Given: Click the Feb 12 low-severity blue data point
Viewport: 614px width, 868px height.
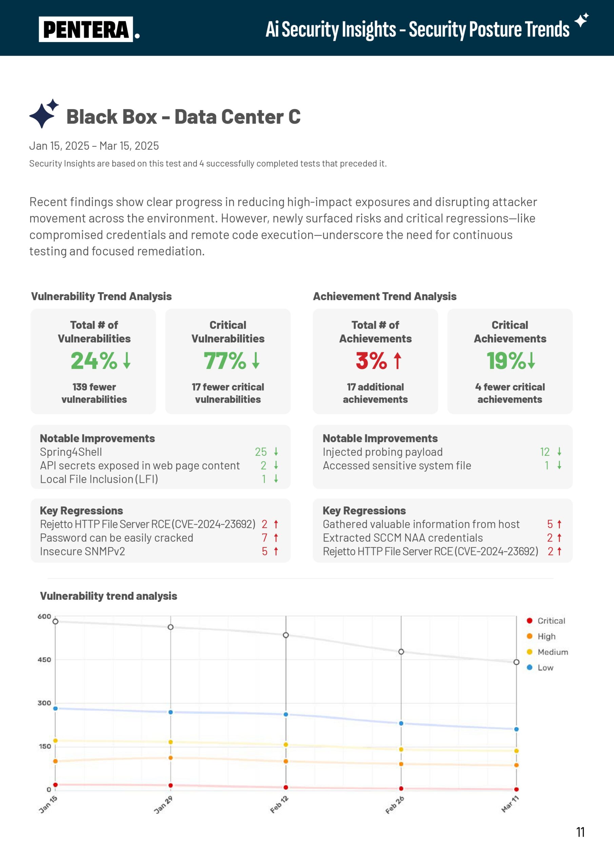Looking at the screenshot, I should coord(286,714).
